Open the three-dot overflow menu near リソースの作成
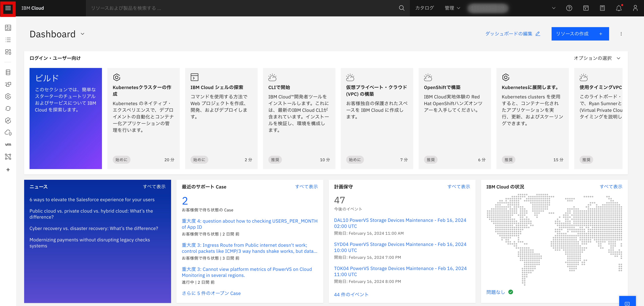Image resolution: width=644 pixels, height=306 pixels. (621, 34)
